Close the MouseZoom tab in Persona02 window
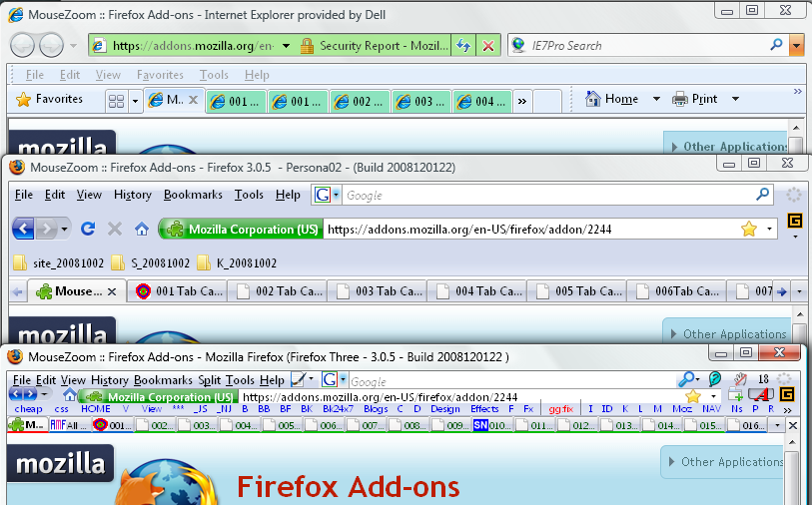The height and width of the screenshot is (505, 812). [x=111, y=291]
